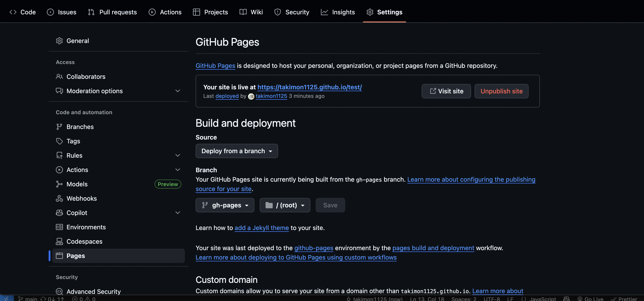Click the Environments server icon in the sidebar

coord(59,227)
